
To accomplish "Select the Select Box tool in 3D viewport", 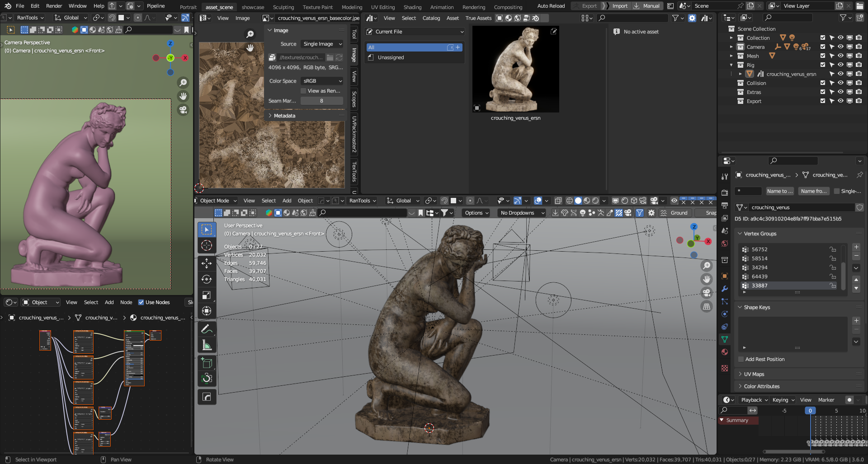I will pyautogui.click(x=207, y=230).
